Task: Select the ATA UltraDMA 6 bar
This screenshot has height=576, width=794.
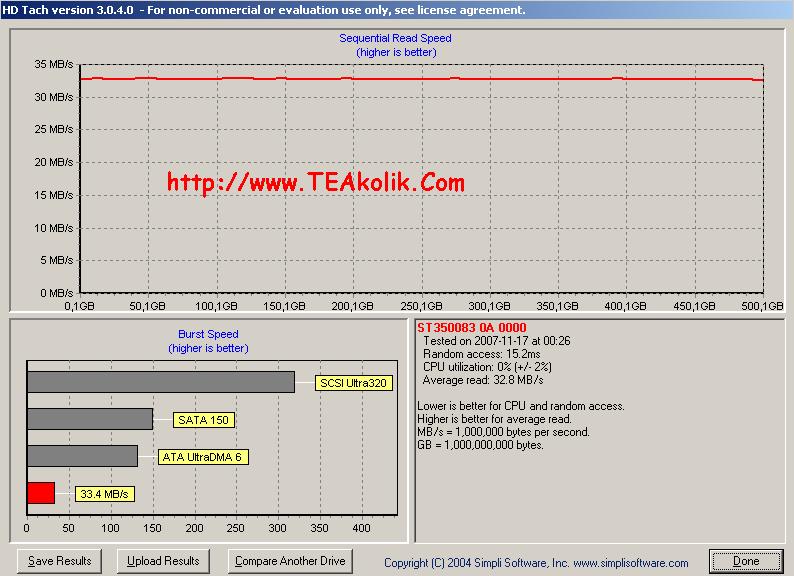Action: 83,456
